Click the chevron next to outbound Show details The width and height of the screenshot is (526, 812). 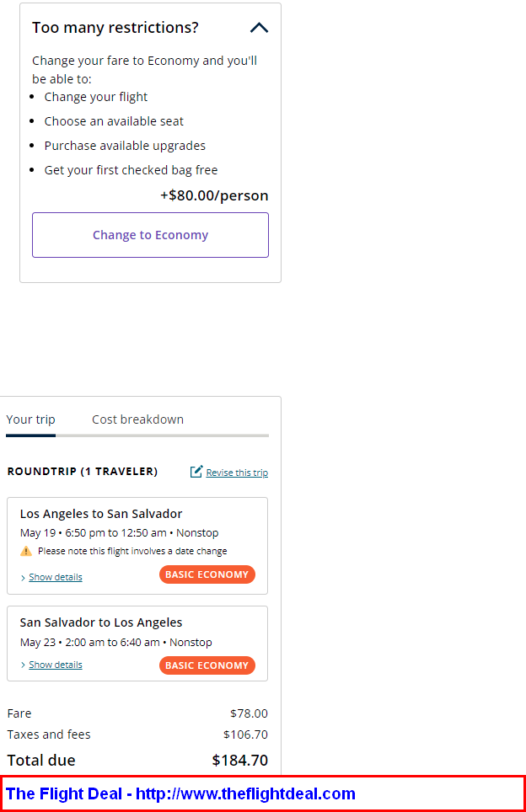[x=23, y=578]
